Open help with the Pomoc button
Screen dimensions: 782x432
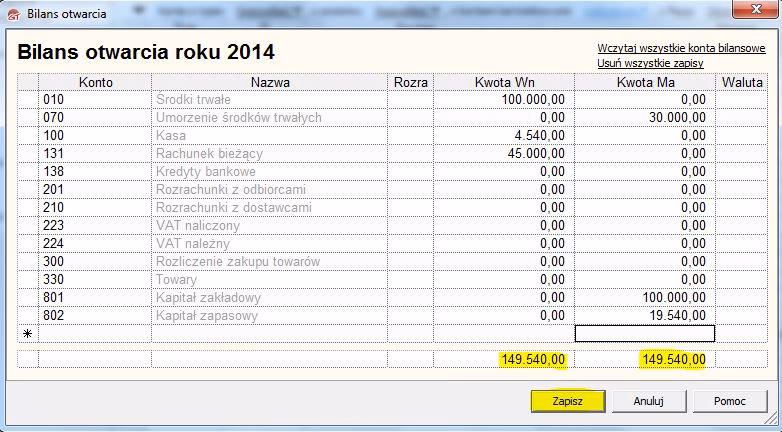pyautogui.click(x=729, y=401)
